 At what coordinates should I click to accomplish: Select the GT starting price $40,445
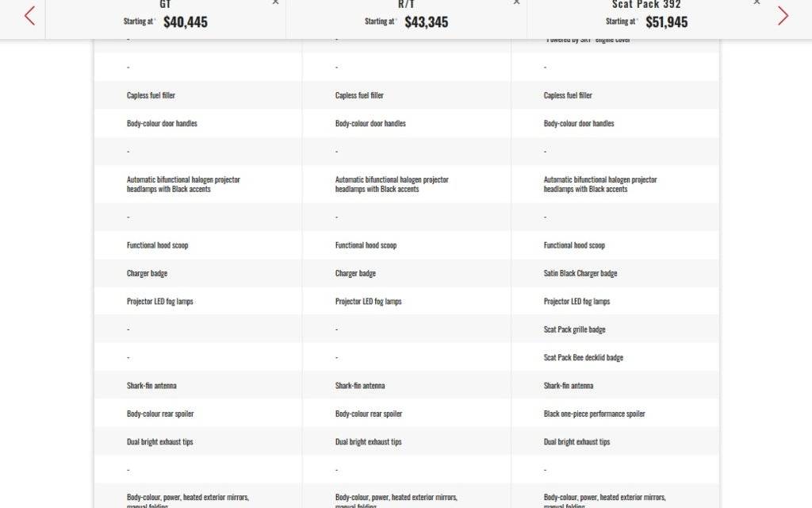click(185, 22)
